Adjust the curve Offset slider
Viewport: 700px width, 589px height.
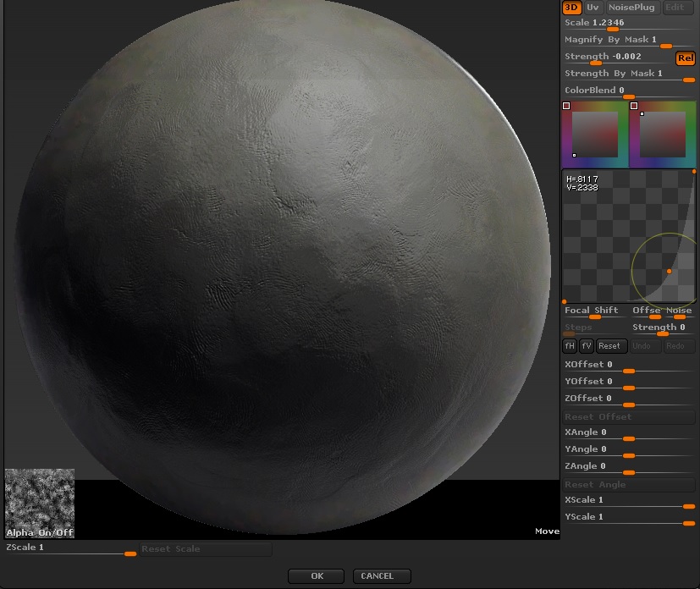[x=647, y=311]
